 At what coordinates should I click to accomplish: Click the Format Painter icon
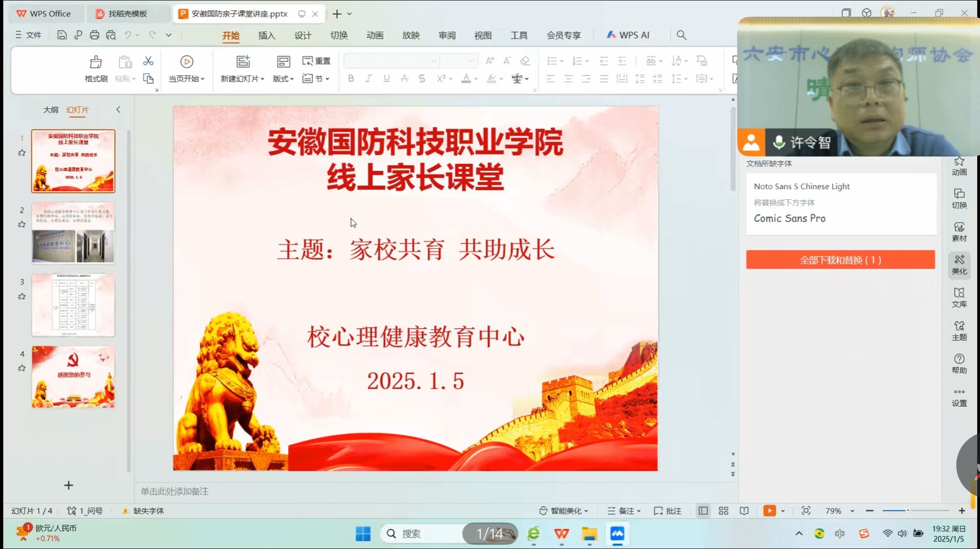96,62
